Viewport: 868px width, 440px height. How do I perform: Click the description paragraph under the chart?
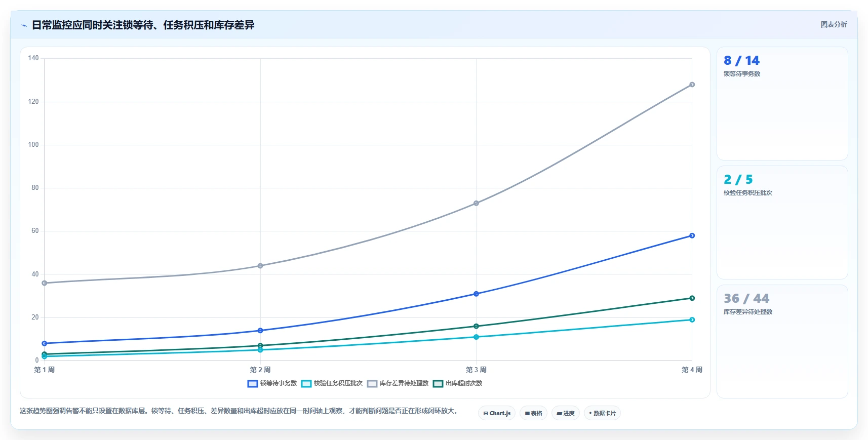coord(240,411)
